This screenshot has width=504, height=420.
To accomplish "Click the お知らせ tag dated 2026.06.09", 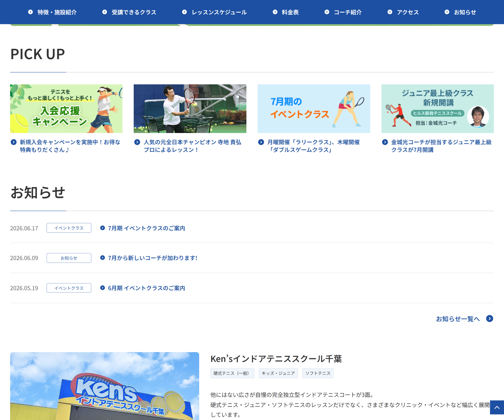I will point(69,258).
